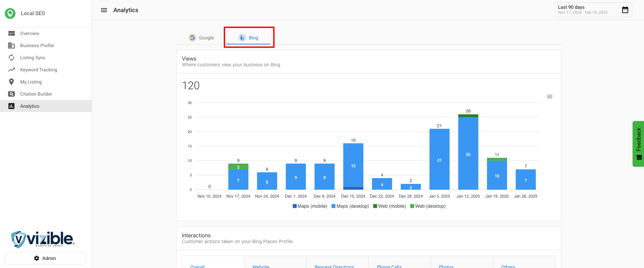Select the Bing tab
This screenshot has width=644, height=268.
click(x=248, y=38)
